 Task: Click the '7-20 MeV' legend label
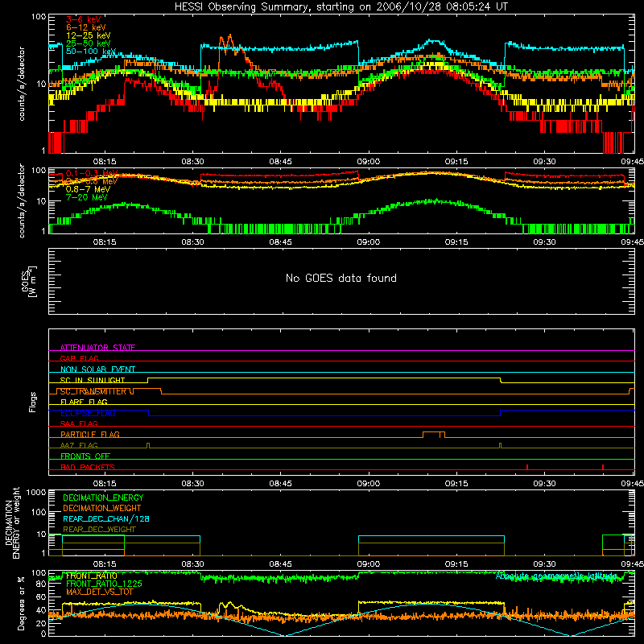(86, 197)
